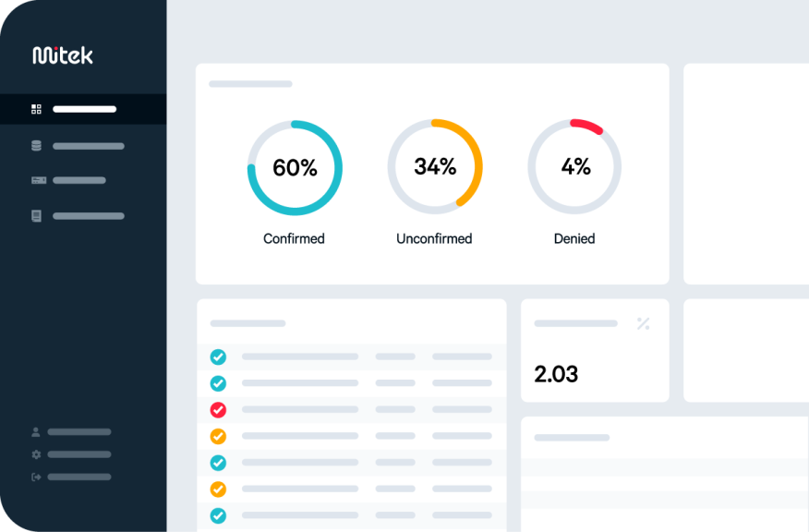Select the "Confirmed" label
Viewport: 809px width, 532px height.
(x=294, y=238)
